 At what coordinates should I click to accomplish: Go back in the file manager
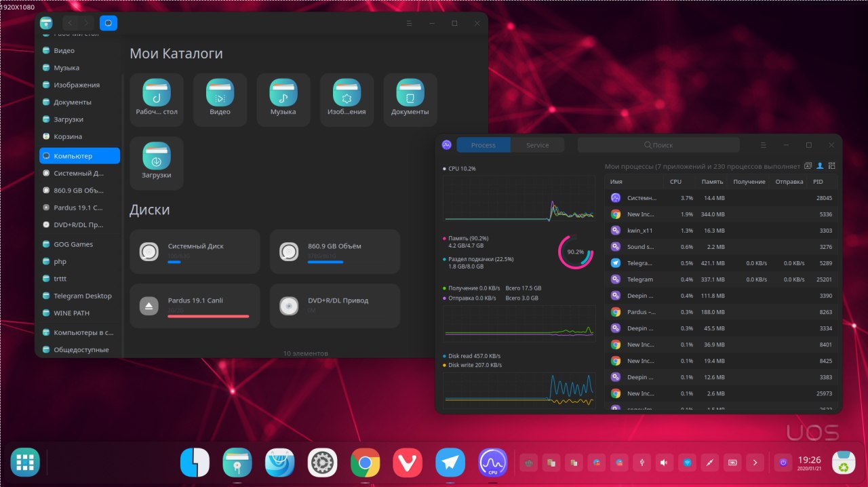71,23
